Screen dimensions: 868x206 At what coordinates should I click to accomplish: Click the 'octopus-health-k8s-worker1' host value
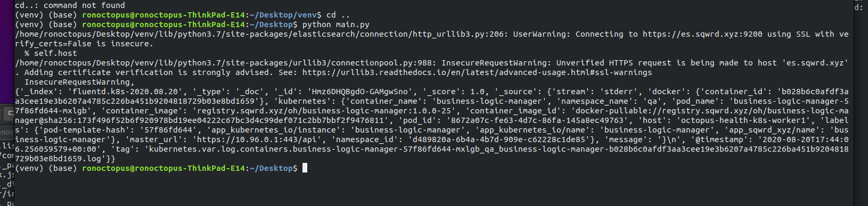[743, 120]
